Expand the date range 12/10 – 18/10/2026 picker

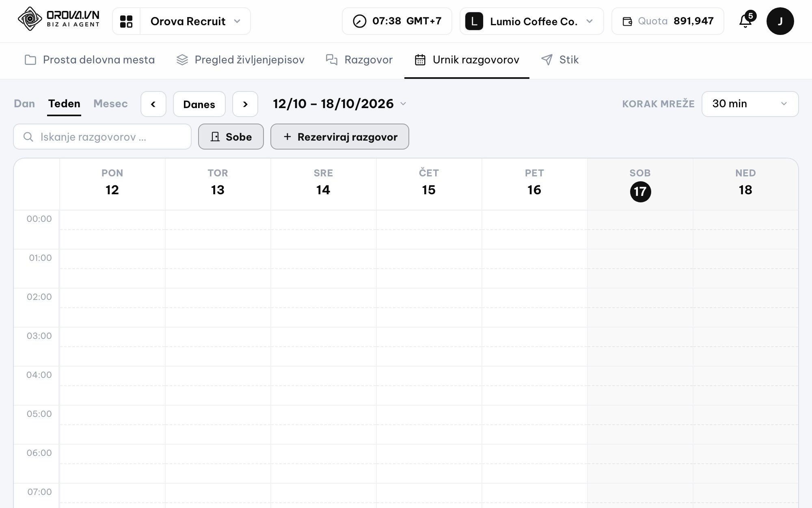pyautogui.click(x=339, y=104)
